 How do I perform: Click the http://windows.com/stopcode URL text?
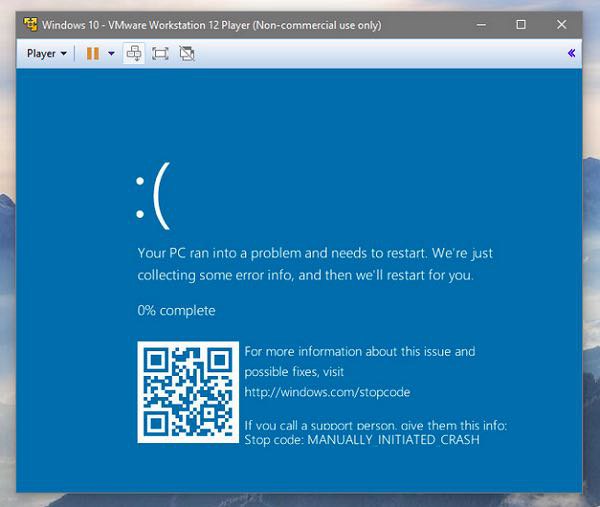pos(327,392)
